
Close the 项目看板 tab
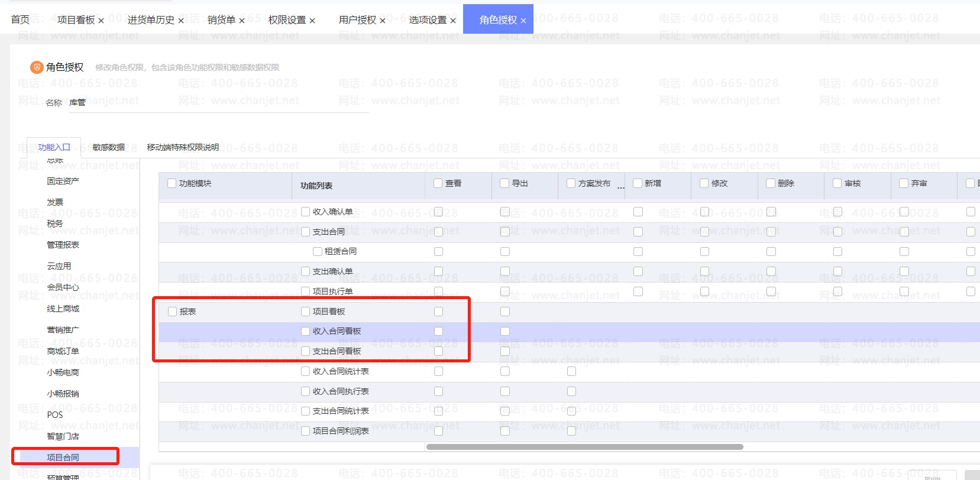tap(101, 21)
